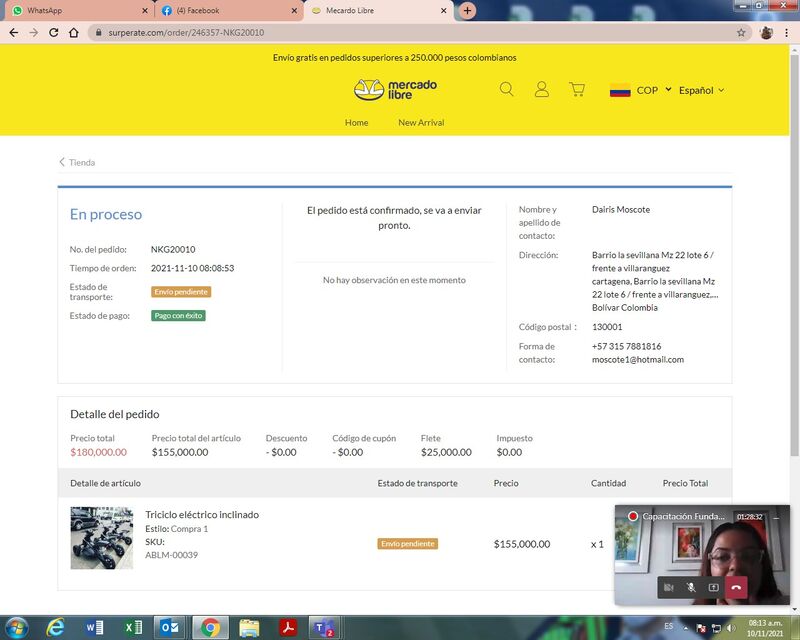Click the contact name Dairis Moscote
Screen dimensions: 800x640
point(621,210)
